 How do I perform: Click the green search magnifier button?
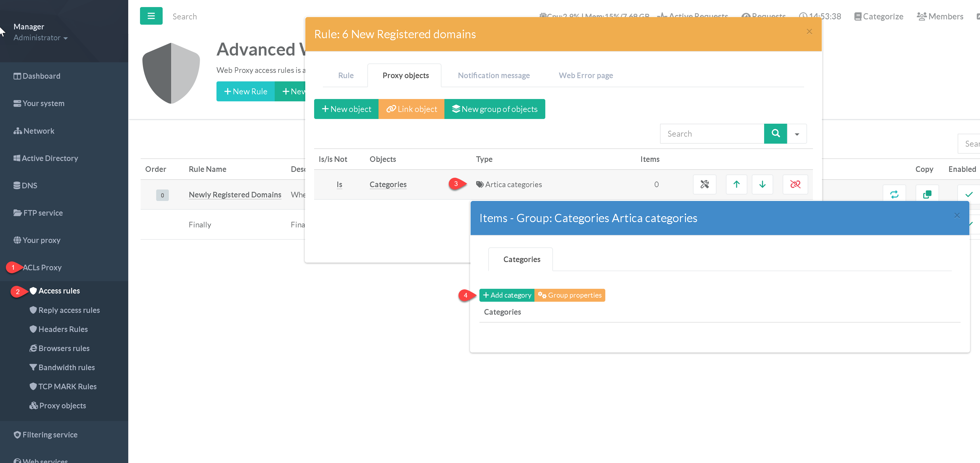[x=775, y=133]
